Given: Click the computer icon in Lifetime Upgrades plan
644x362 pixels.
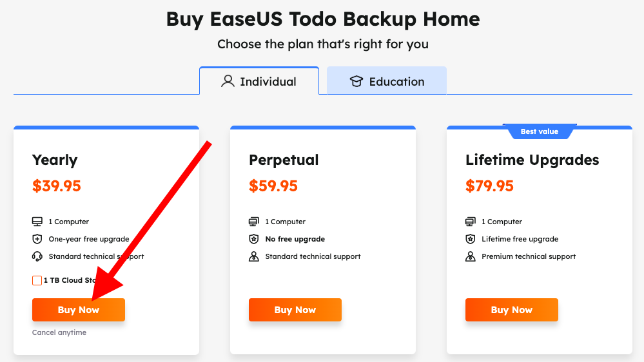Looking at the screenshot, I should (x=471, y=222).
